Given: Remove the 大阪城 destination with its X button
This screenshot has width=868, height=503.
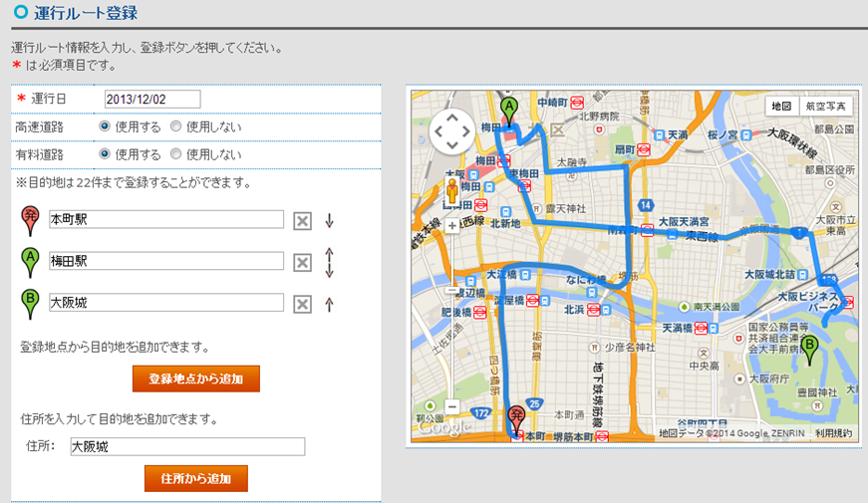Looking at the screenshot, I should (x=302, y=304).
